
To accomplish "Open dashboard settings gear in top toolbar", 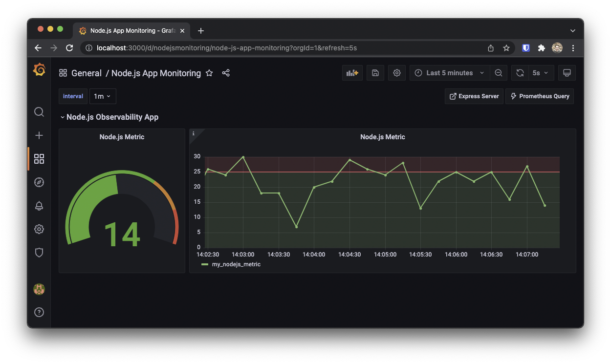I will coord(397,73).
